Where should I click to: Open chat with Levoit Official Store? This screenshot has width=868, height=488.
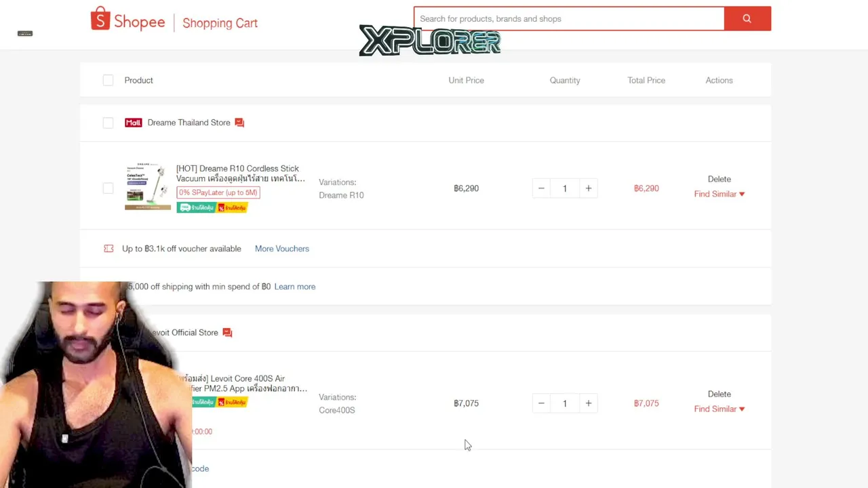pyautogui.click(x=227, y=333)
